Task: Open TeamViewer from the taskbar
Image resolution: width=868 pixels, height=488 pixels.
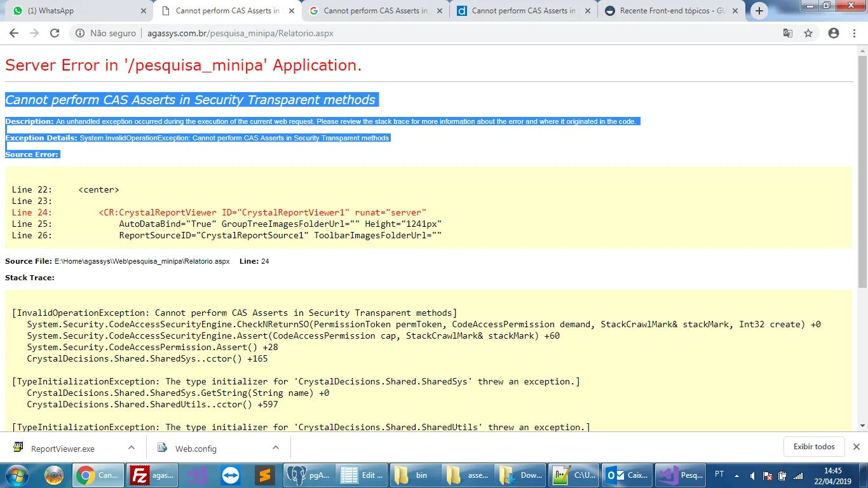Action: pos(229,475)
